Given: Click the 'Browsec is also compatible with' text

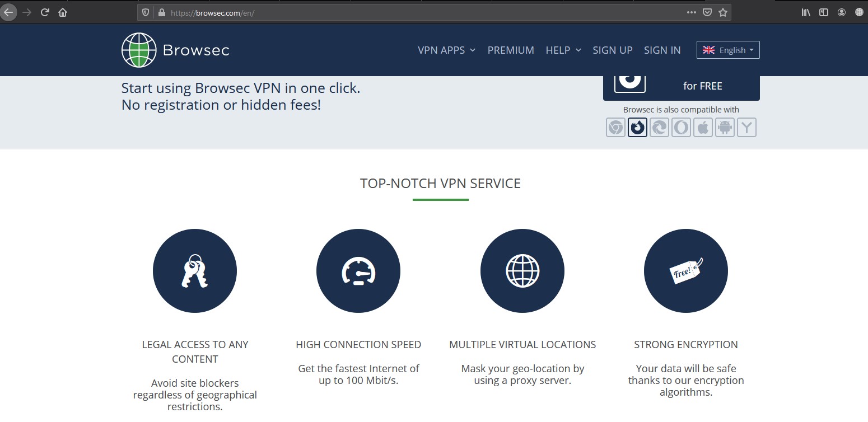Looking at the screenshot, I should [681, 110].
